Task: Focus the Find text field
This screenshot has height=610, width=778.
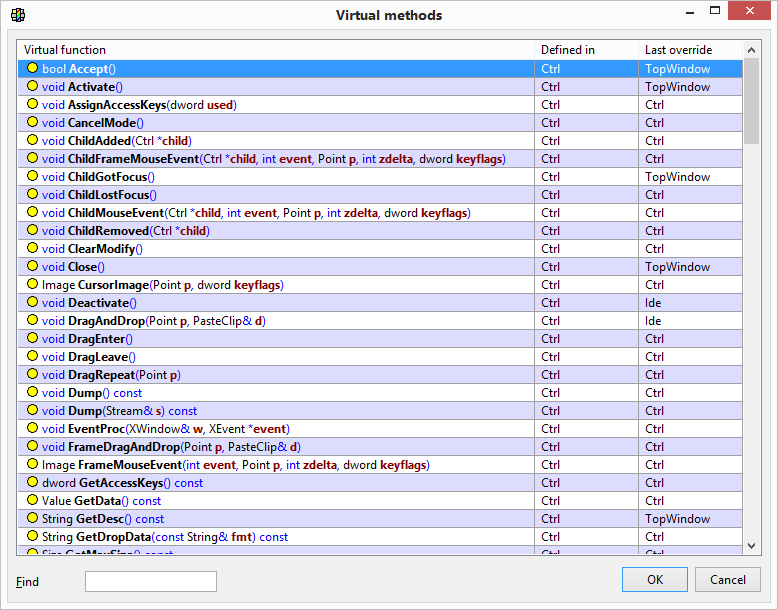Action: click(151, 581)
